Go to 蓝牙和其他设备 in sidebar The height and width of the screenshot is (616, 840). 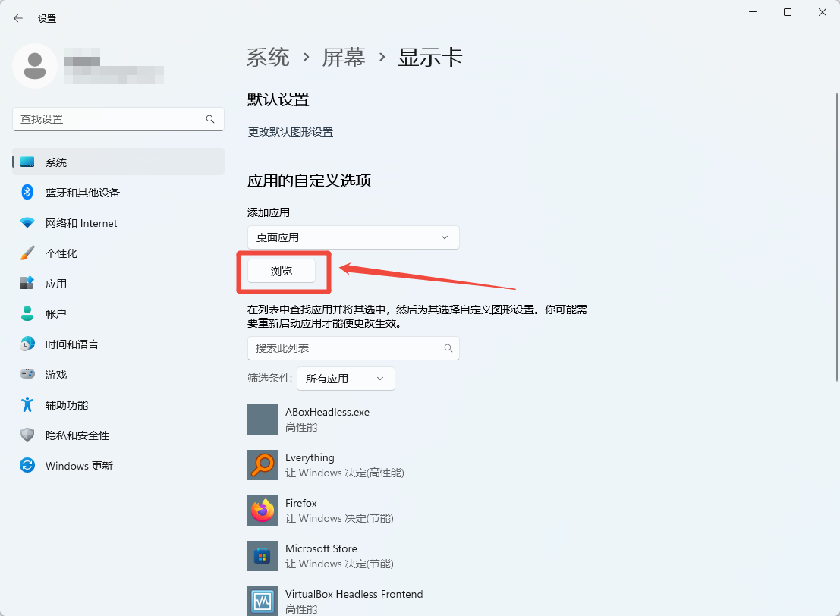point(82,193)
